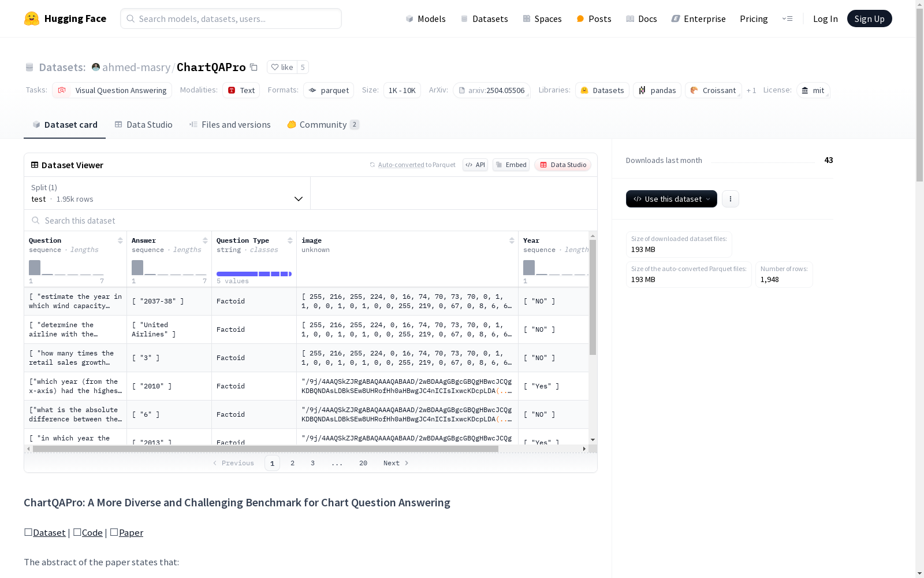Open Spaces in the top navigation
The width and height of the screenshot is (924, 578).
[x=542, y=18]
